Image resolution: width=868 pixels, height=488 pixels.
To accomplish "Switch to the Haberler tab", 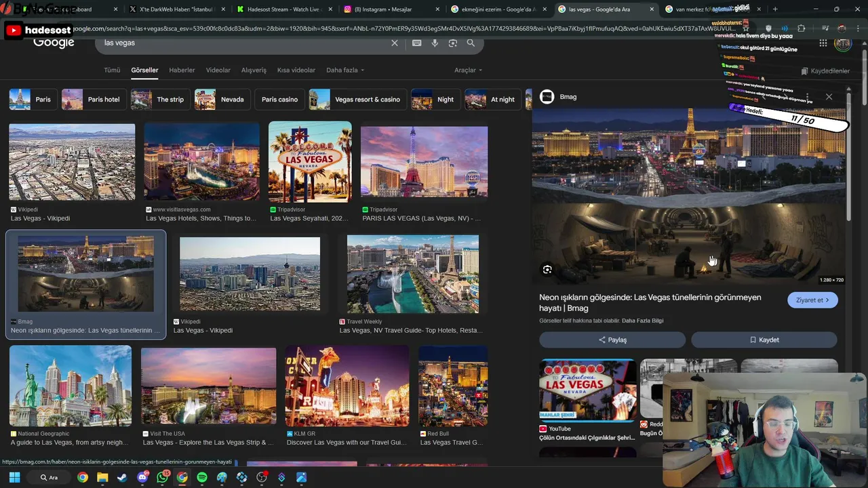I will click(x=182, y=70).
